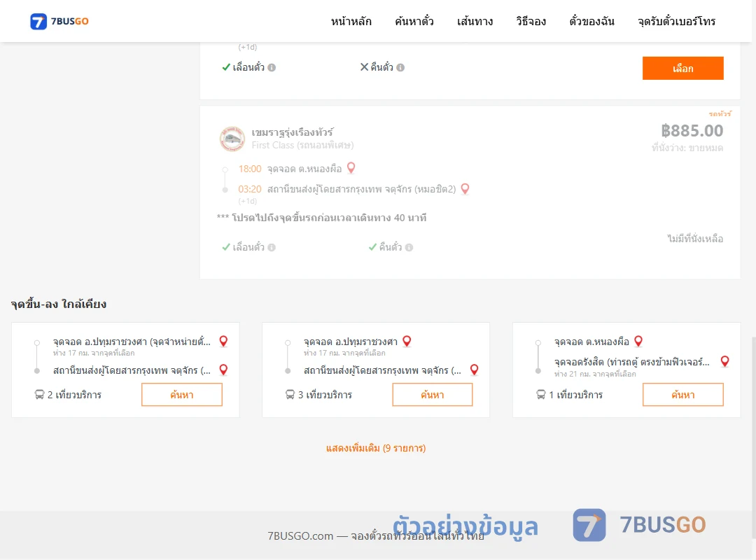Click bus icon beside 3 เที่ยวบริการ
756x560 pixels.
pos(290,395)
